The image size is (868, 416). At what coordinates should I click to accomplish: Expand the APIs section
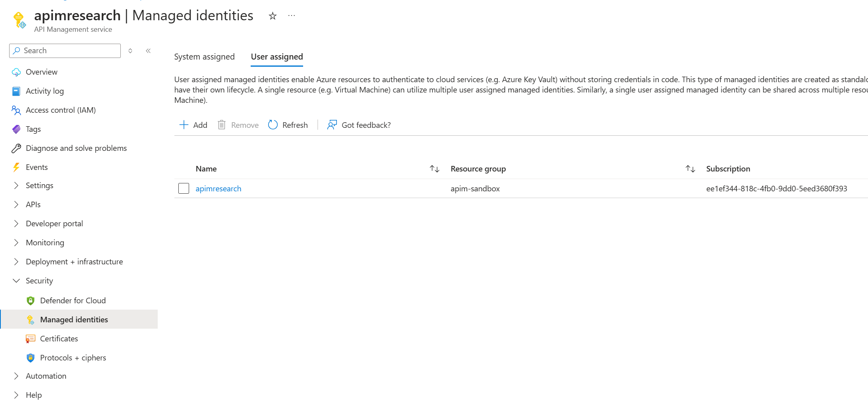(16, 204)
